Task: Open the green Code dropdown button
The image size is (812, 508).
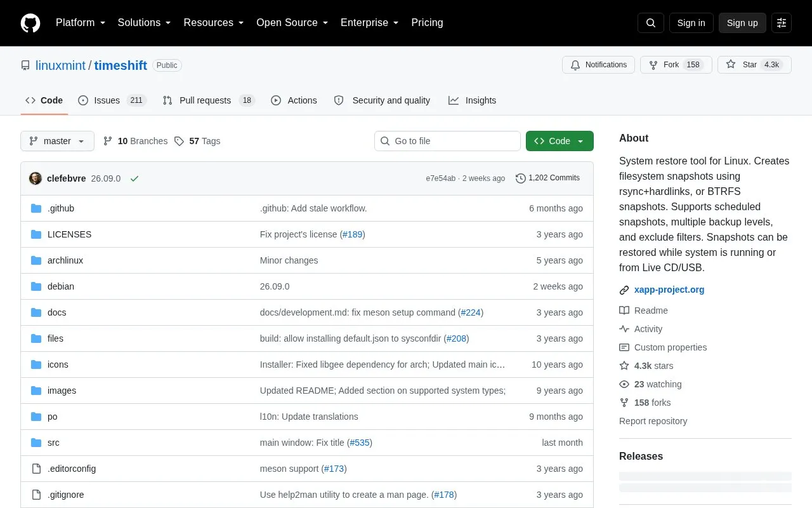Action: [560, 141]
